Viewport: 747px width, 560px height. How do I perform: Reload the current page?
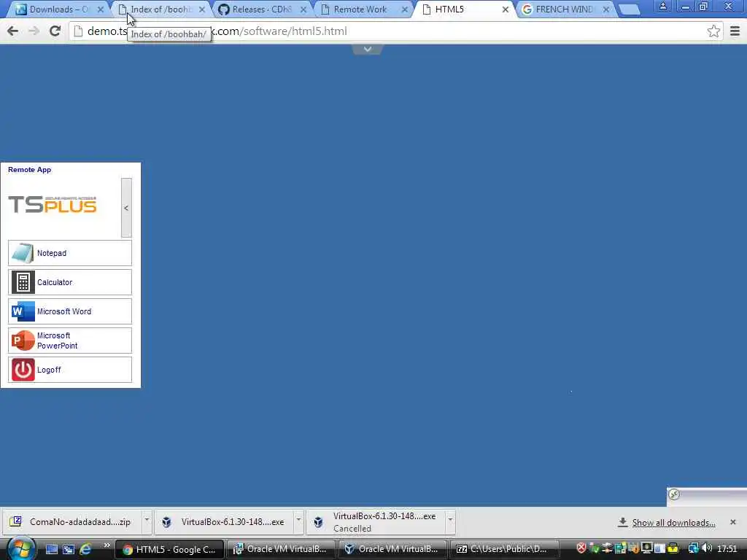click(55, 31)
